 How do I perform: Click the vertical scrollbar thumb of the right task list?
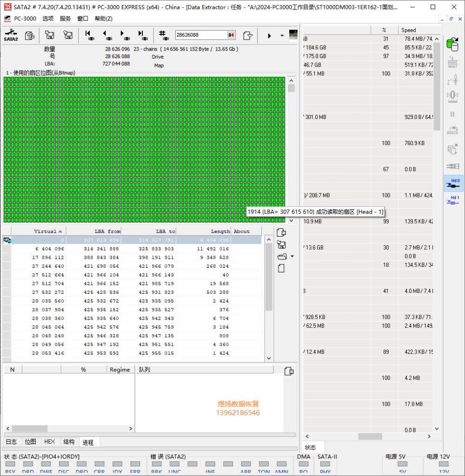pyautogui.click(x=437, y=86)
